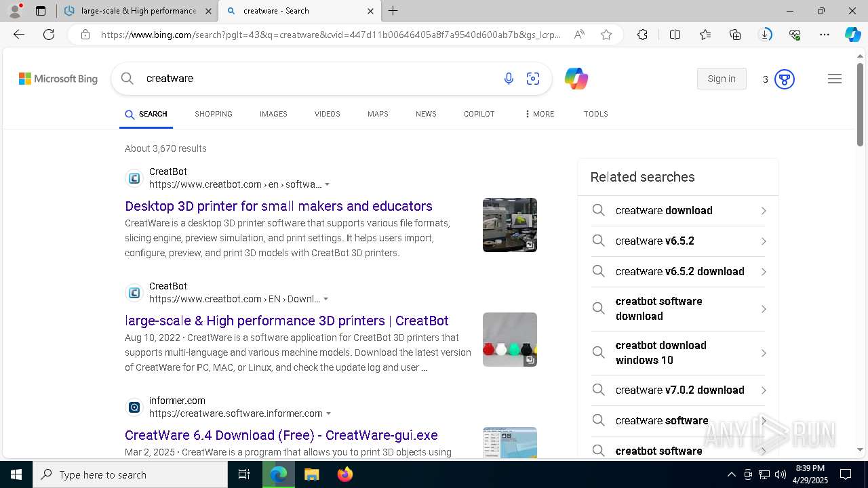Open Desktop 3D printer for small makers link
The height and width of the screenshot is (488, 868).
tap(279, 206)
